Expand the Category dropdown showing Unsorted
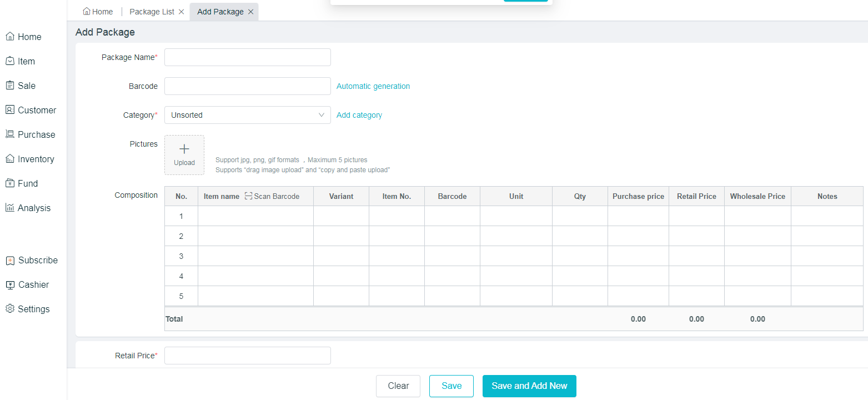This screenshot has width=868, height=400. tap(247, 115)
